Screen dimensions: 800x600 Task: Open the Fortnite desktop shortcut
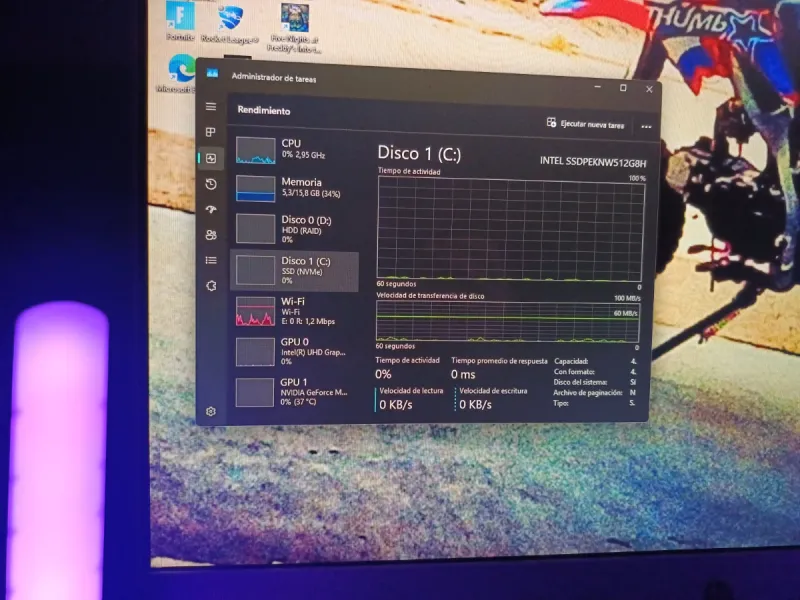[x=180, y=21]
